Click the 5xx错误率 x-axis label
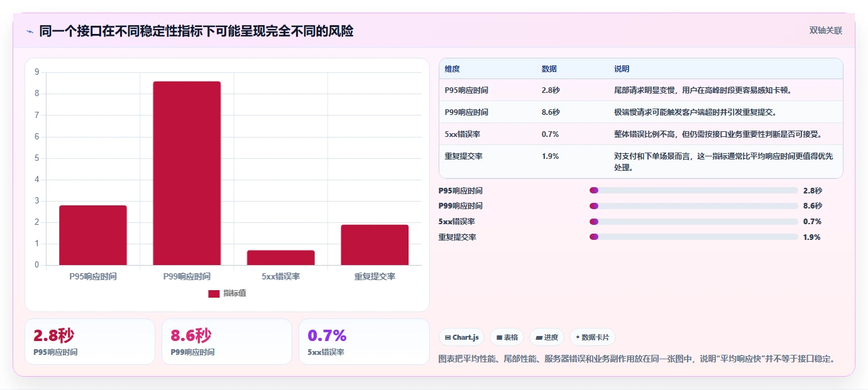This screenshot has width=868, height=390. coord(280,276)
